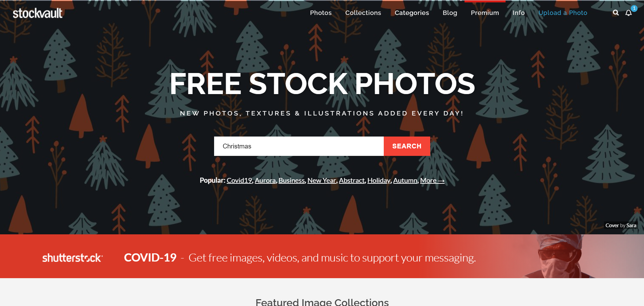Image resolution: width=644 pixels, height=306 pixels.
Task: Click the search magnifier icon in header
Action: 616,13
